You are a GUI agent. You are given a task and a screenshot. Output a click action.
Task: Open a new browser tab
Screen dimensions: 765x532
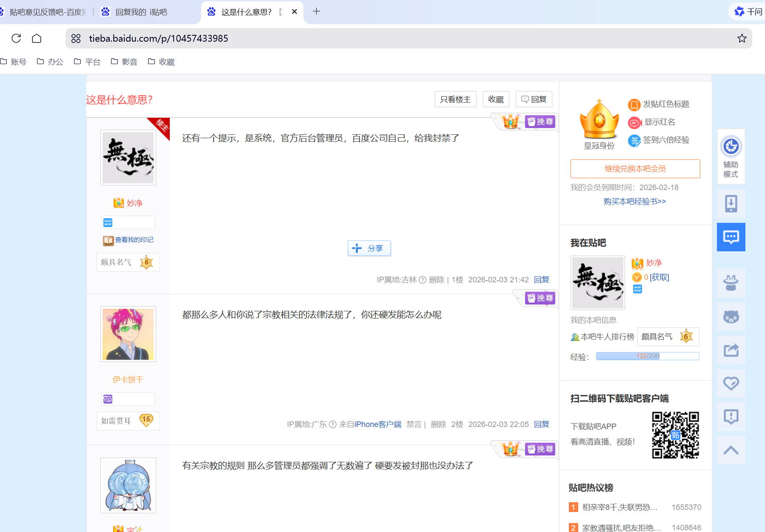click(316, 12)
